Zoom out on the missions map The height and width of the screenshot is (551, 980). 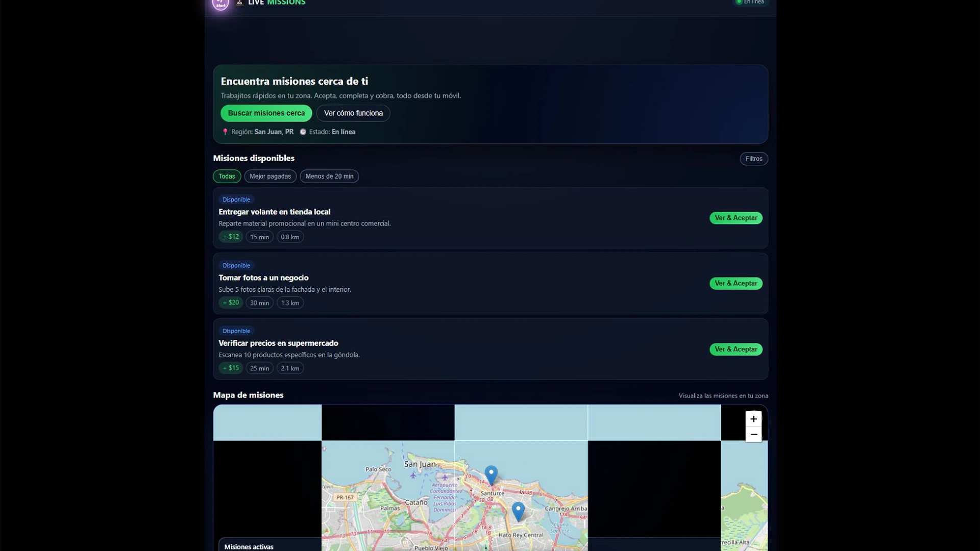tap(753, 435)
